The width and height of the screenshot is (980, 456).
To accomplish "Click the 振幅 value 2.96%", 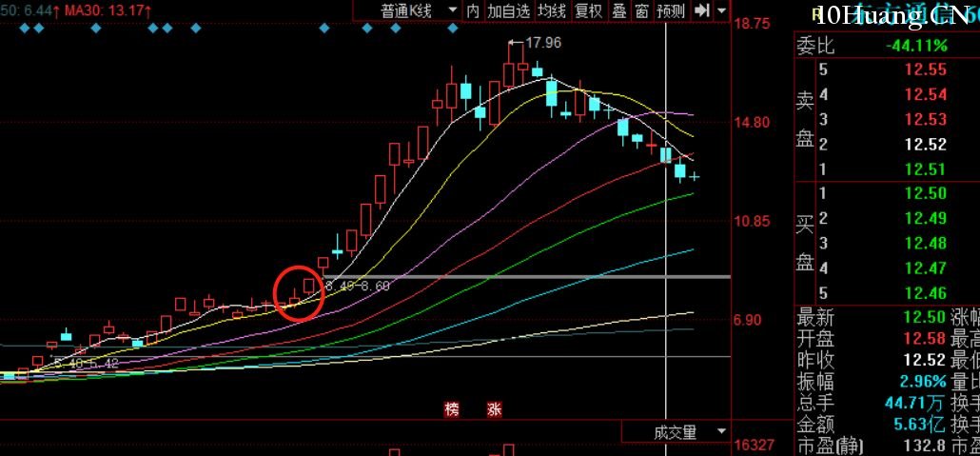I will tap(923, 382).
